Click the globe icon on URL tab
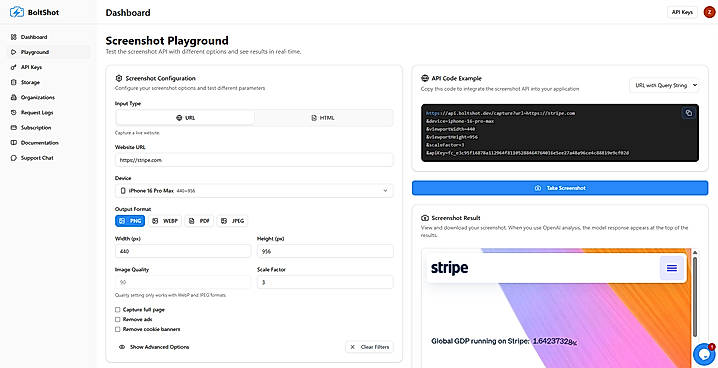This screenshot has height=368, width=718. [x=179, y=118]
